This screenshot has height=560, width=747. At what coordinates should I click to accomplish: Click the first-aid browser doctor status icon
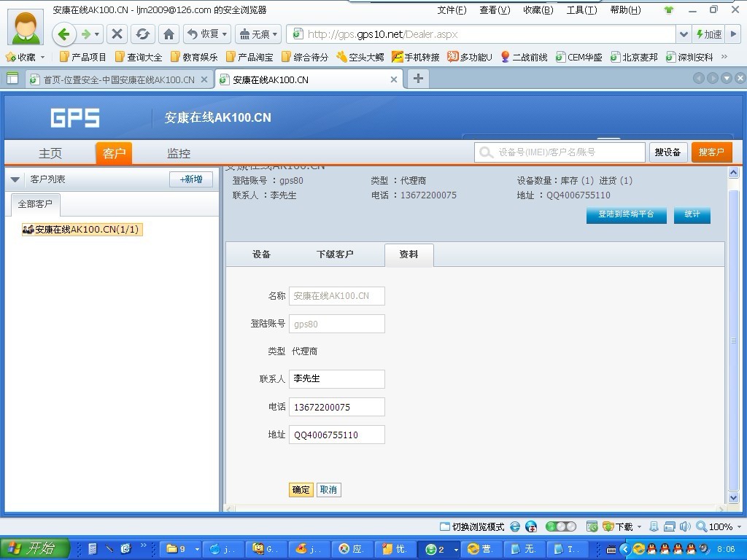(531, 526)
